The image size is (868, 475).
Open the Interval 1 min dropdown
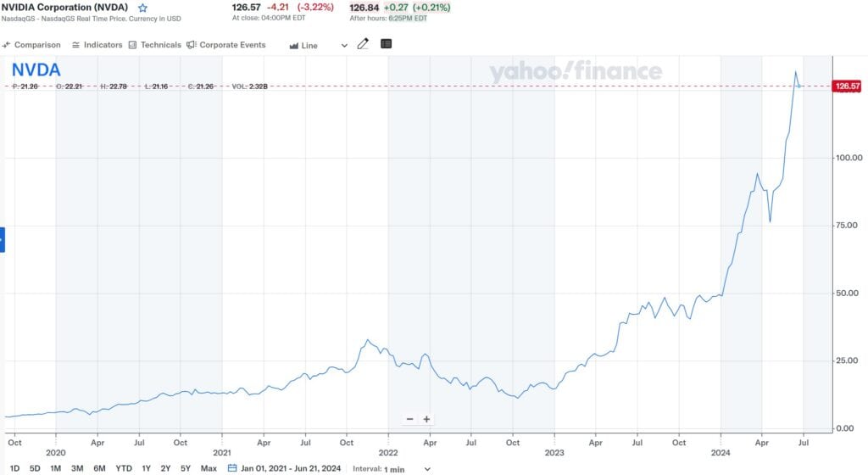[407, 469]
